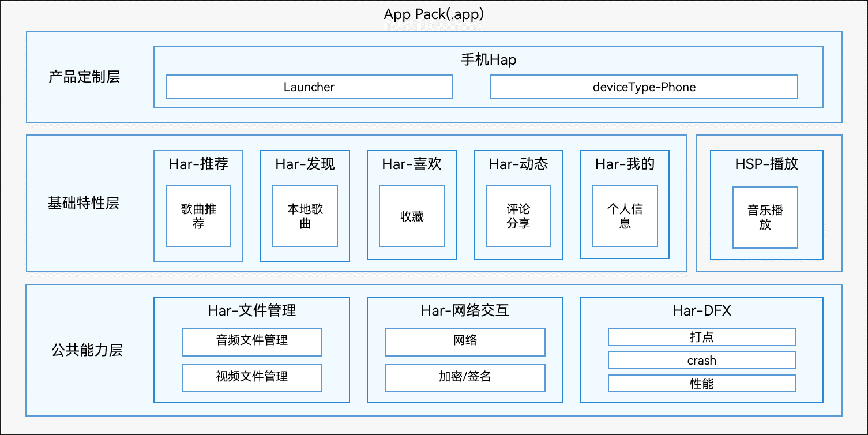
Task: Click the 手机Hap heading
Action: (489, 59)
